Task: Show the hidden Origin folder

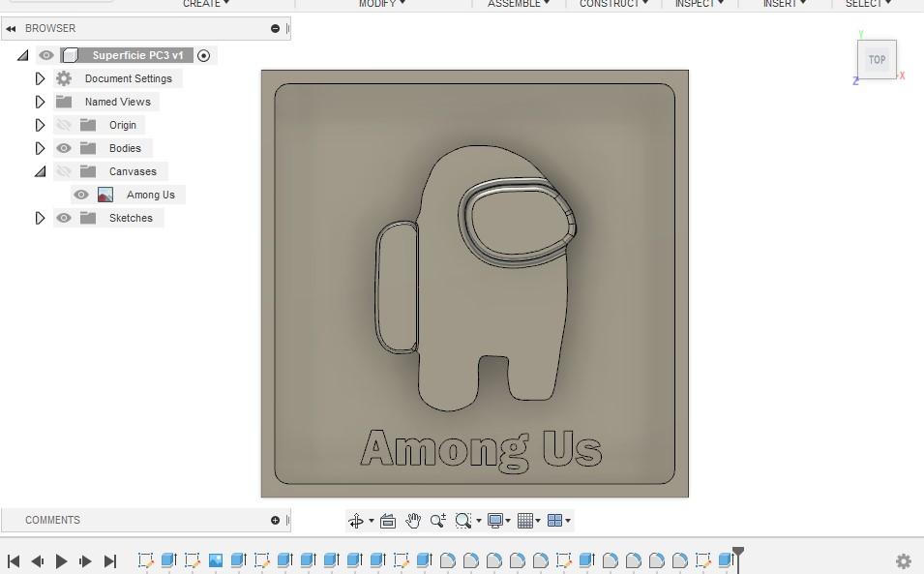Action: point(64,125)
